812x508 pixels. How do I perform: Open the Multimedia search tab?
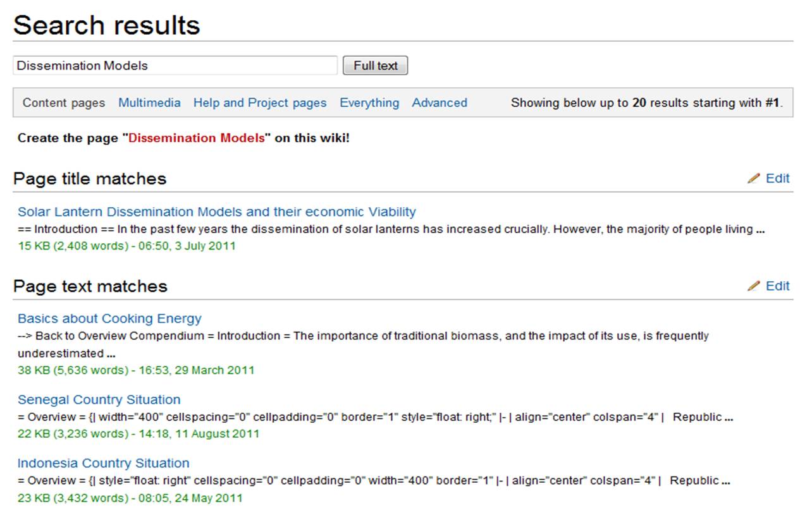point(149,103)
